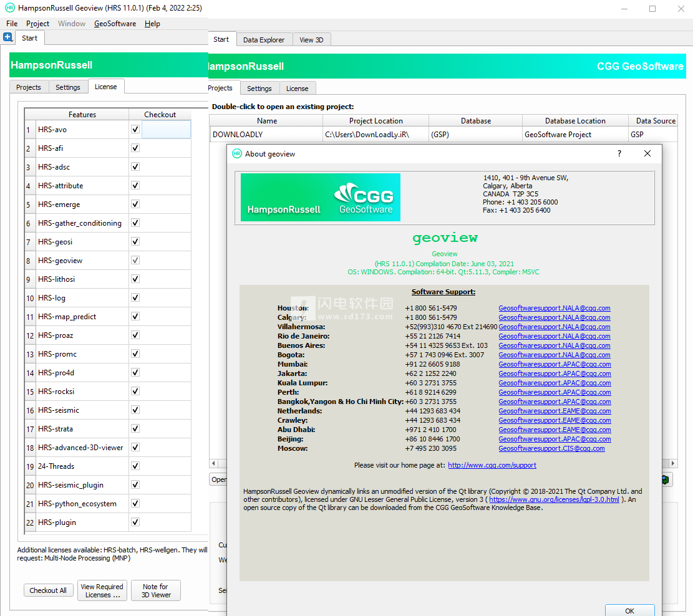Click View Required Licenses button

point(102,590)
